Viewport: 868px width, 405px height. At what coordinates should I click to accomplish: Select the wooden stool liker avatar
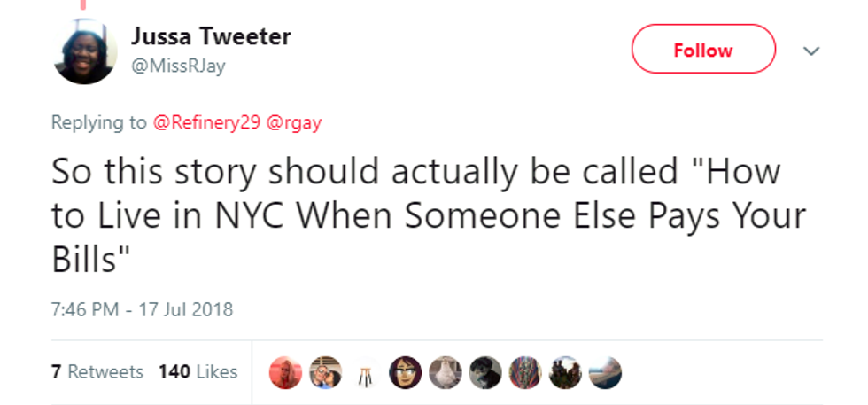366,373
